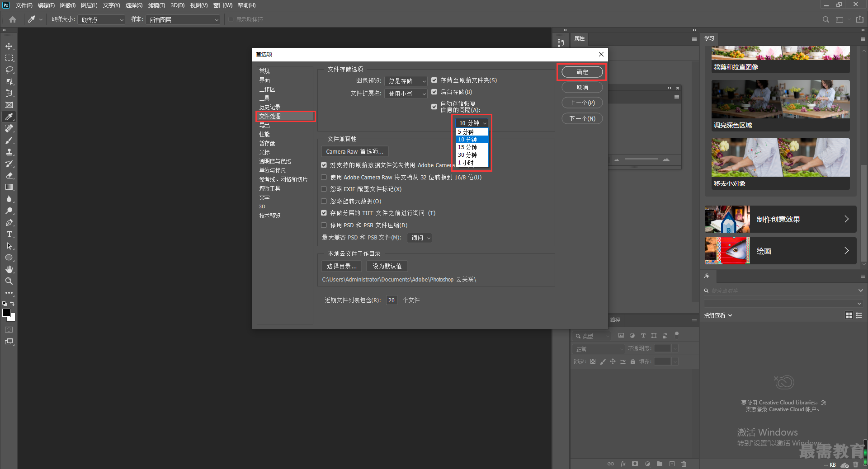Viewport: 868px width, 469px height.
Task: Choose 1 小时 from interval list
Action: 472,163
